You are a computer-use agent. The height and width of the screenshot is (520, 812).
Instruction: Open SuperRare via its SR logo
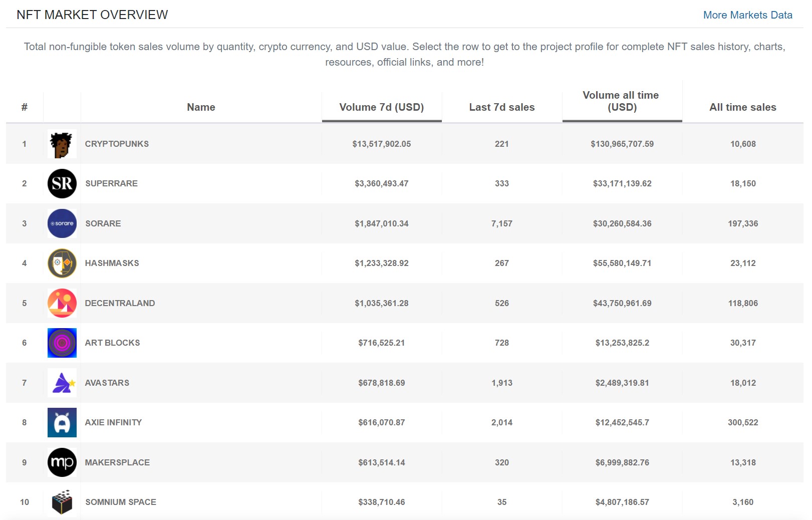pyautogui.click(x=62, y=183)
